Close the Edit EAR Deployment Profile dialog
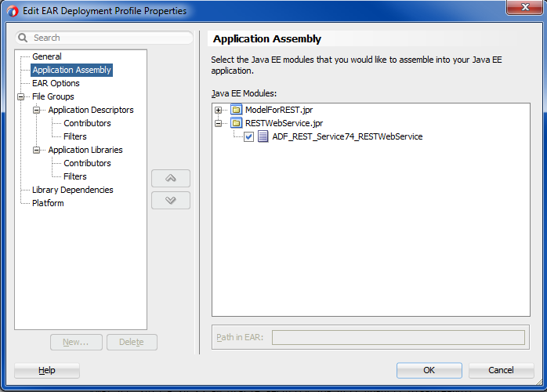 525,7
